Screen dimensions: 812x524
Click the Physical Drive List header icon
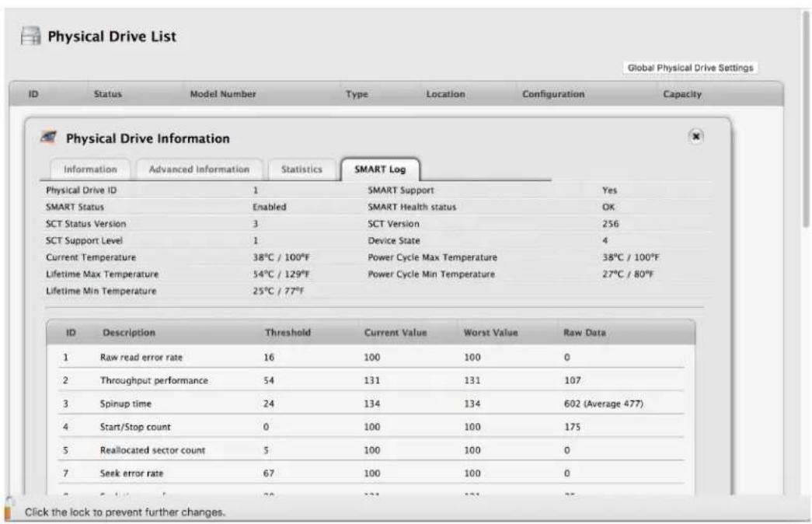tap(30, 37)
